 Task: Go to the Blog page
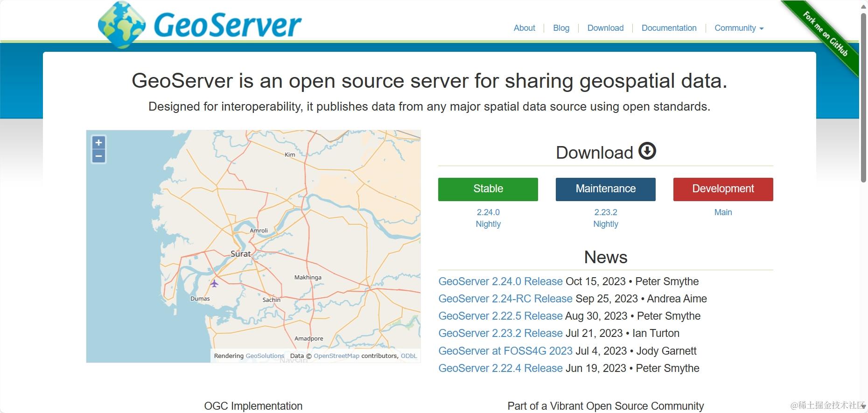[561, 28]
